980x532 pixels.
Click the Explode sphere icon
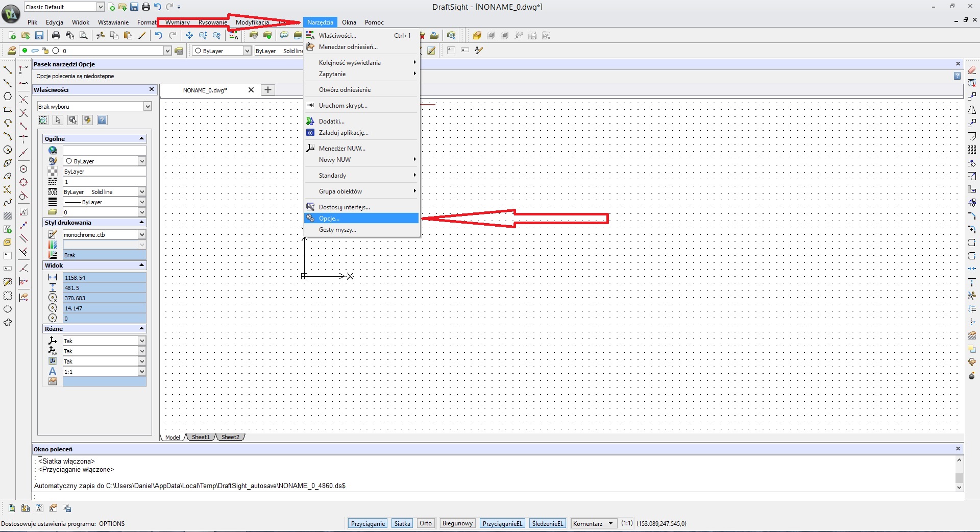972,375
